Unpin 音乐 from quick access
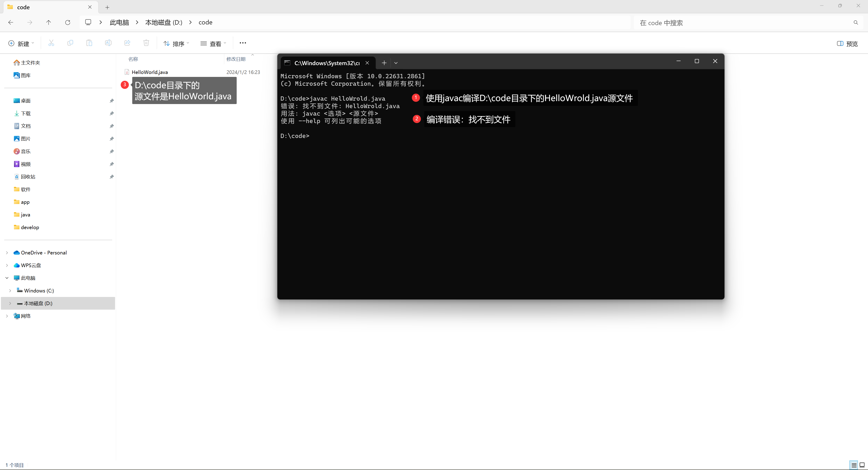This screenshot has width=868, height=470. coord(111,151)
